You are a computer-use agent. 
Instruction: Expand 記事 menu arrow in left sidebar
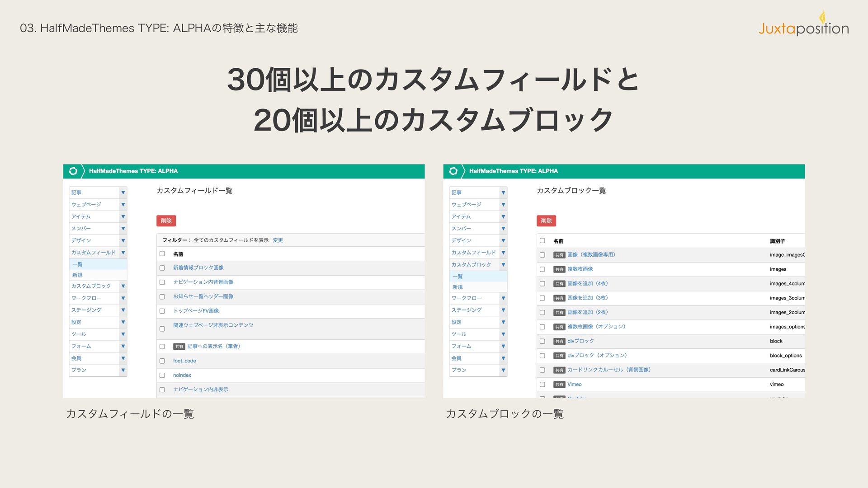[123, 192]
